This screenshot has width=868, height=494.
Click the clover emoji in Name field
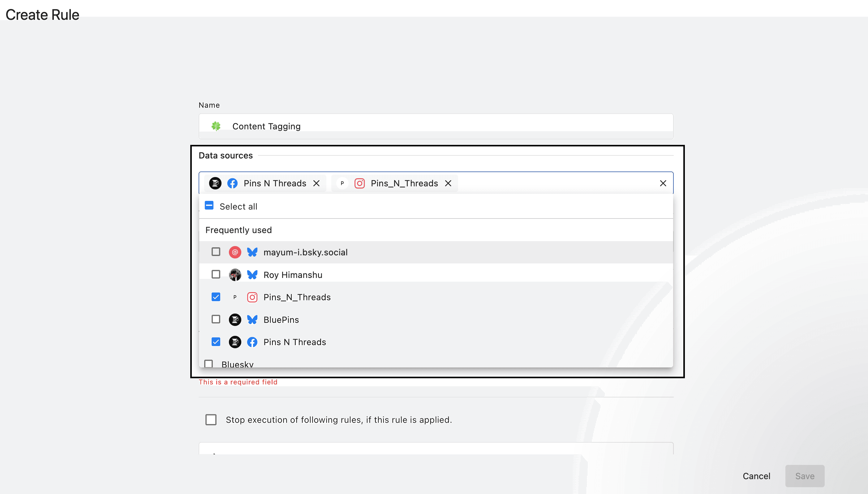click(216, 126)
